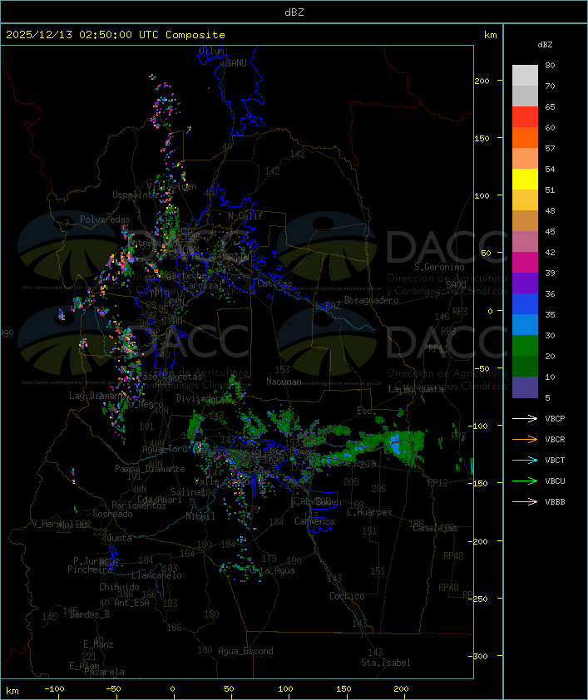The image size is (588, 700).
Task: Click the Polvaredas place label
Action: click(105, 219)
